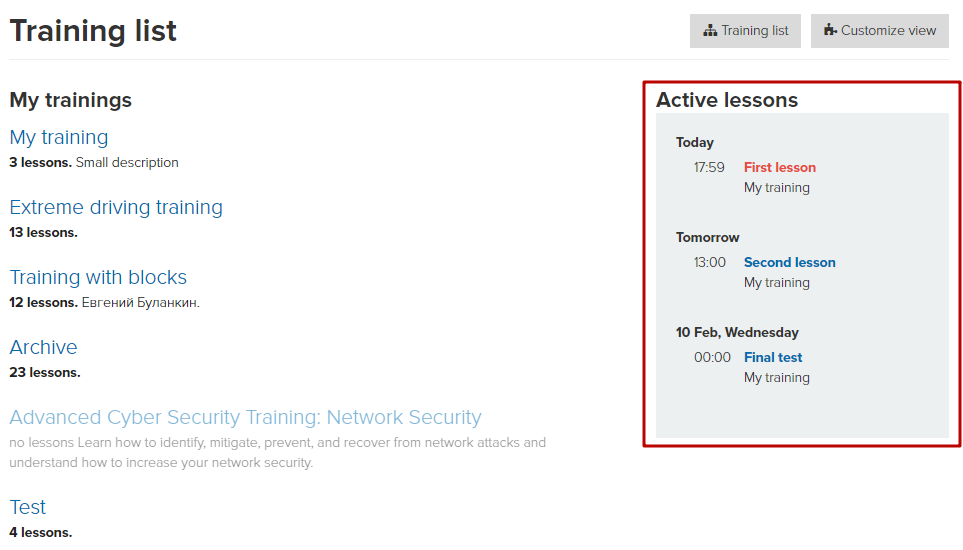Image resolution: width=963 pixels, height=550 pixels.
Task: Click the 00:00 time of Final test
Action: (x=712, y=357)
